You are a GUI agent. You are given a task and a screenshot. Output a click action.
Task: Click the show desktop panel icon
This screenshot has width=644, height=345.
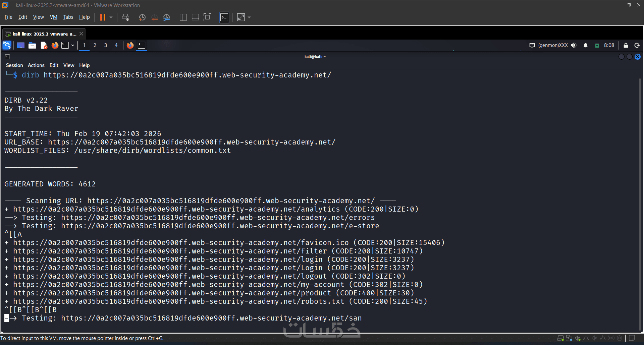21,45
